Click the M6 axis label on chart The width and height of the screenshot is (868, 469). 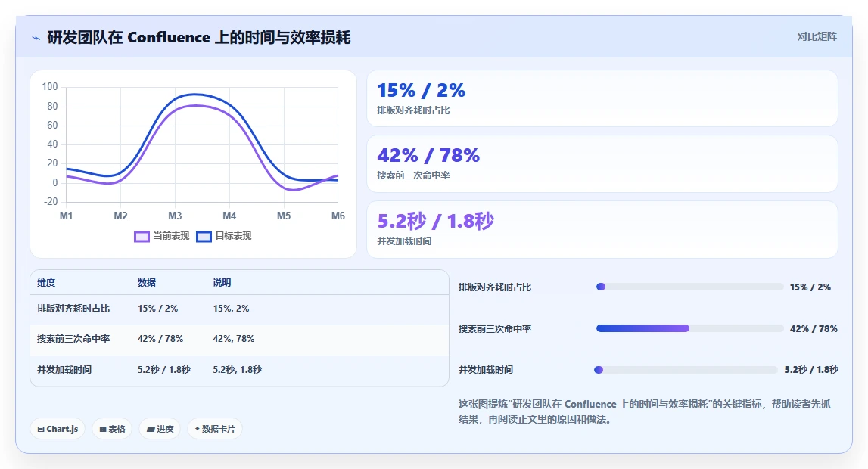[338, 216]
